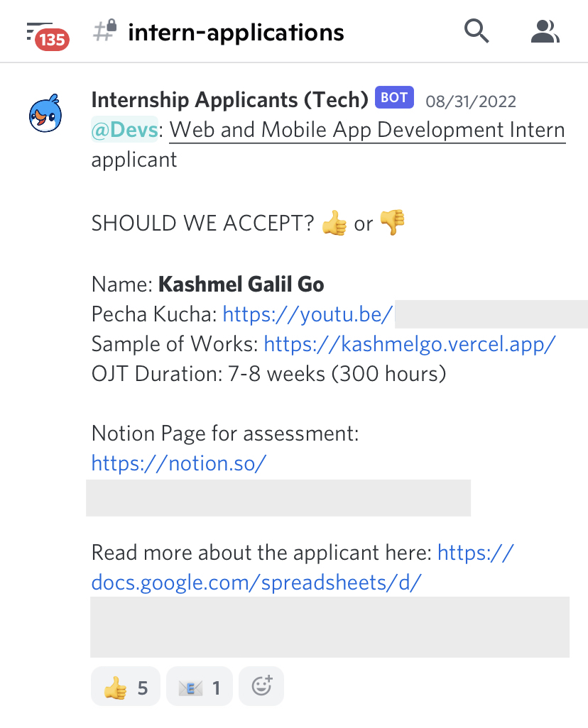588x728 pixels.
Task: Open the search icon in the top bar
Action: (477, 31)
